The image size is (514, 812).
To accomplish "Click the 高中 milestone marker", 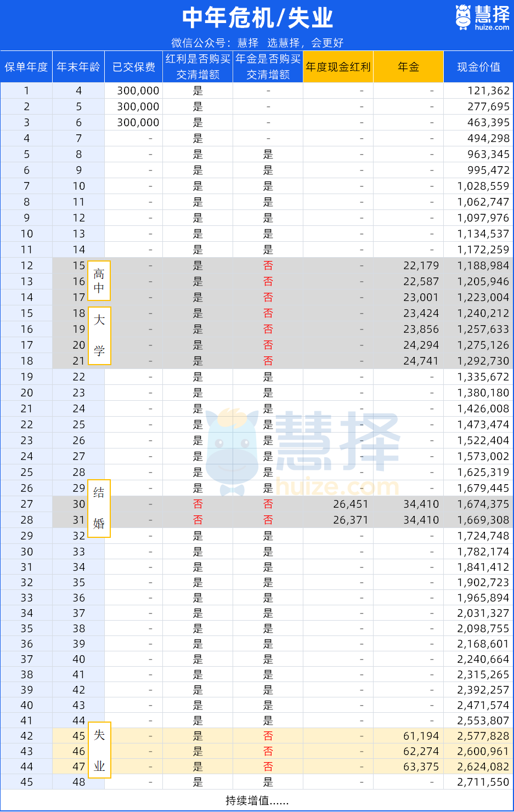I will click(x=98, y=281).
